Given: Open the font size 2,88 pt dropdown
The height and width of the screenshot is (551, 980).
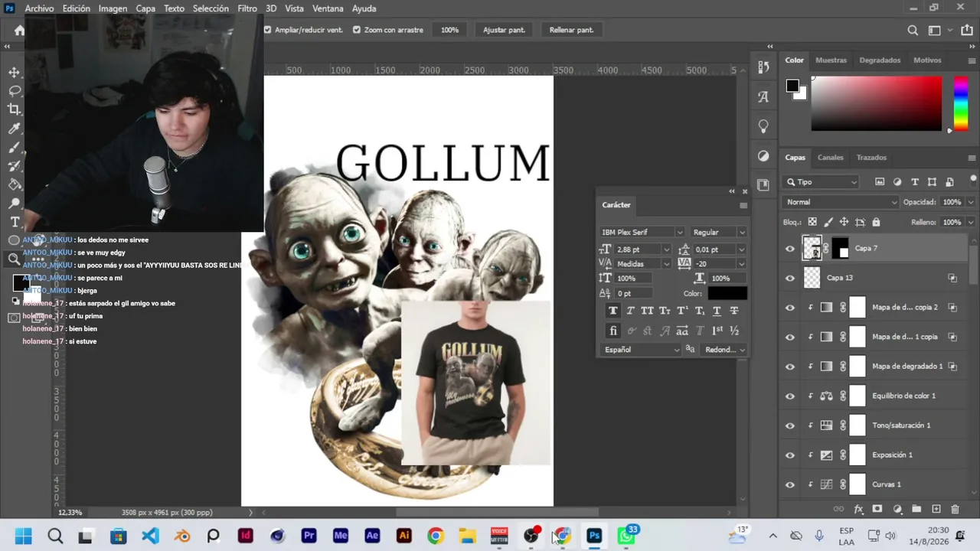Looking at the screenshot, I should (666, 249).
